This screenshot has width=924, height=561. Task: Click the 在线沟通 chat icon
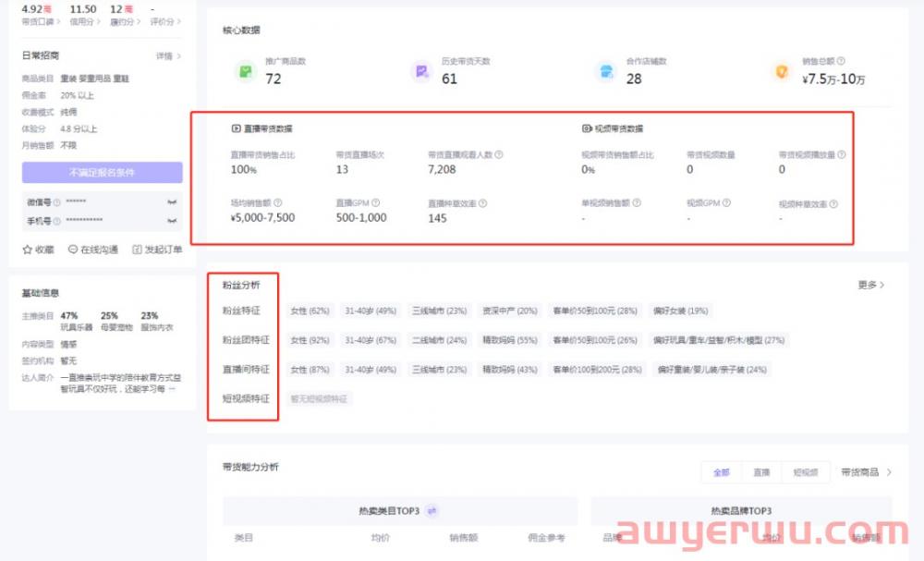pyautogui.click(x=72, y=250)
